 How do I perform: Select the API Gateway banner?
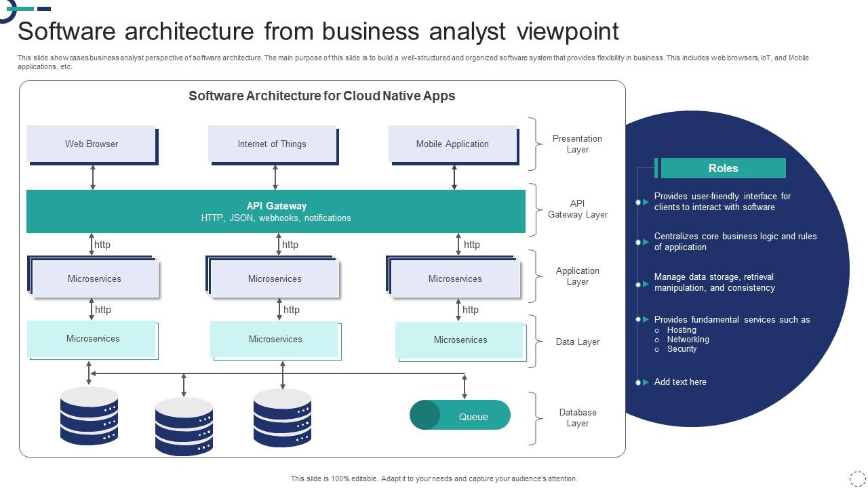[275, 211]
